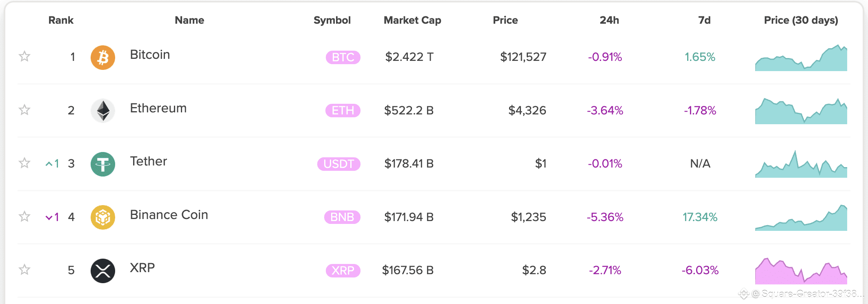Click the black XRP logo icon
Viewport: 868px width, 304px height.
click(102, 270)
